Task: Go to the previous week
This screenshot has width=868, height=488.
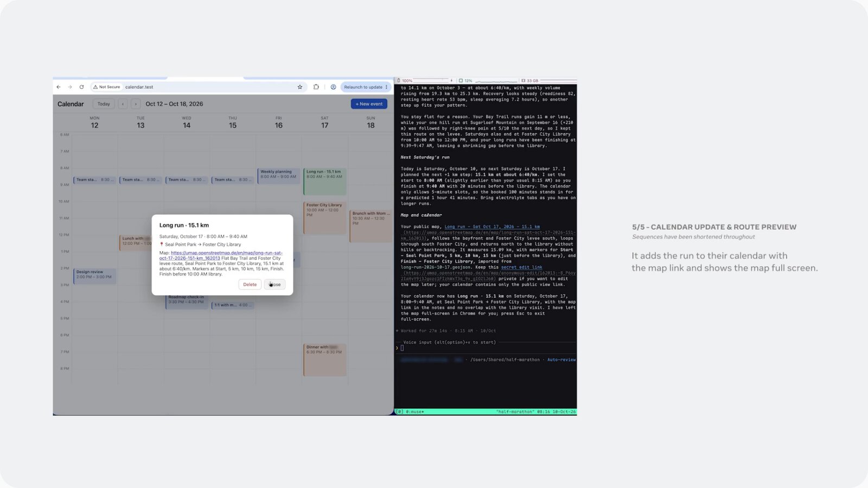Action: pos(123,104)
